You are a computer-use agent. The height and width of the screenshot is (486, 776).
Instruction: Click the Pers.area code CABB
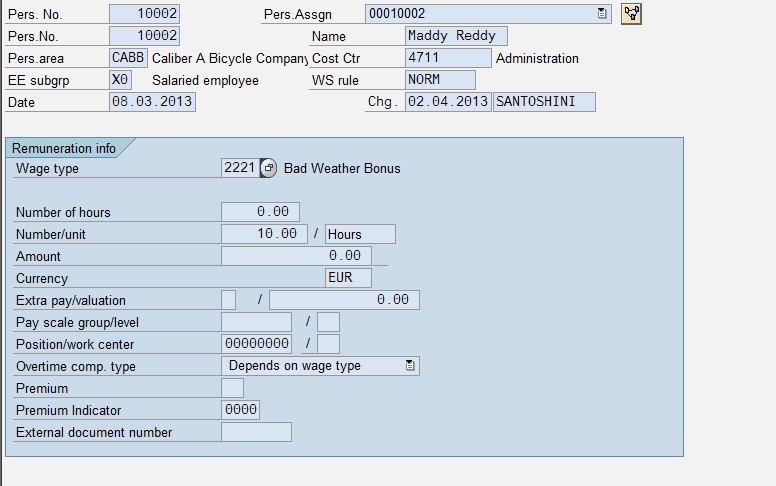pyautogui.click(x=128, y=58)
